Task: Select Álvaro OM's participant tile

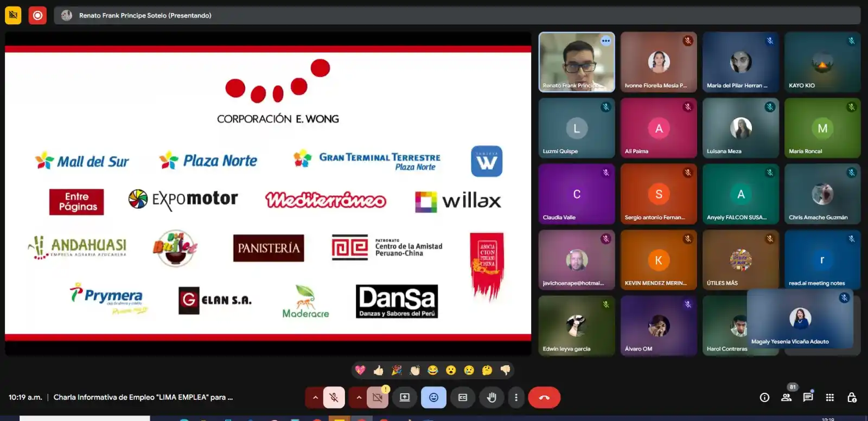Action: click(x=659, y=326)
